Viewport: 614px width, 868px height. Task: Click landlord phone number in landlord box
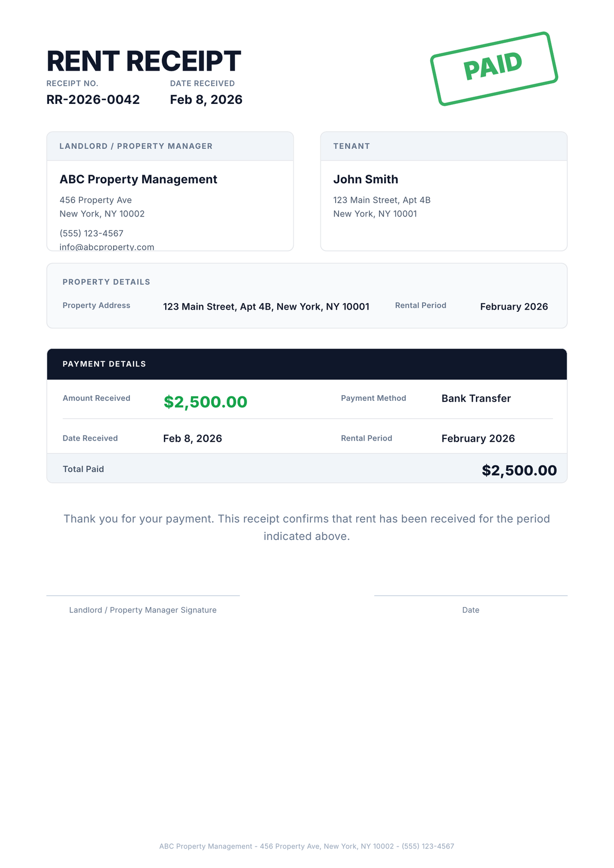92,233
